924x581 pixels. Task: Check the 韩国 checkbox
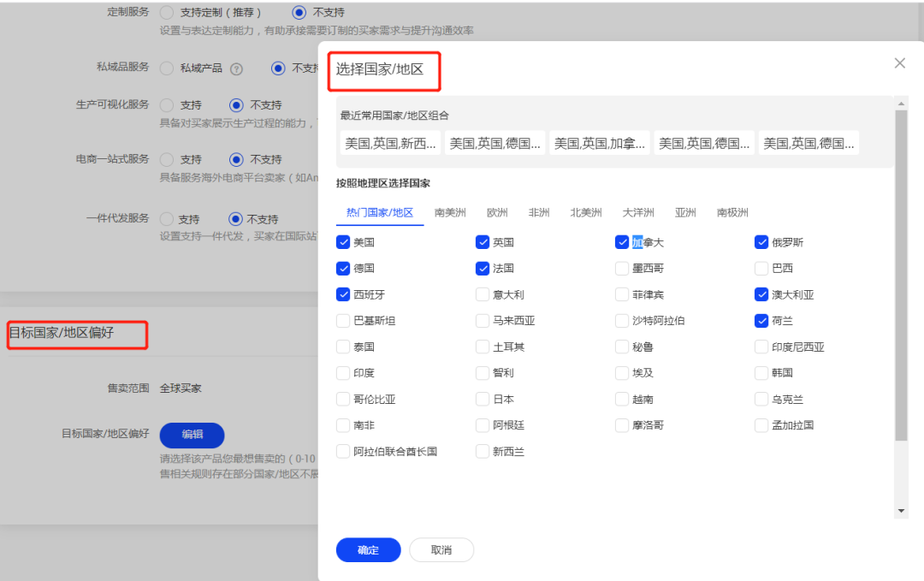click(761, 372)
